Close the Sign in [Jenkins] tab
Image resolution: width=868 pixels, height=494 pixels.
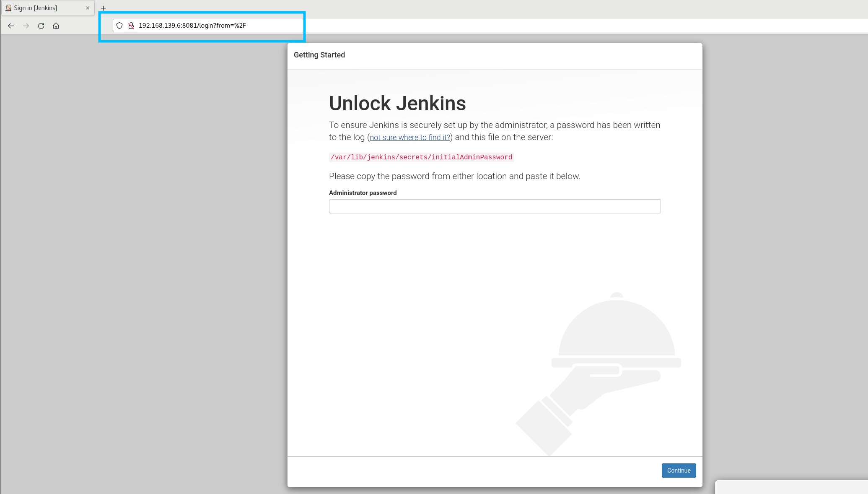point(88,8)
